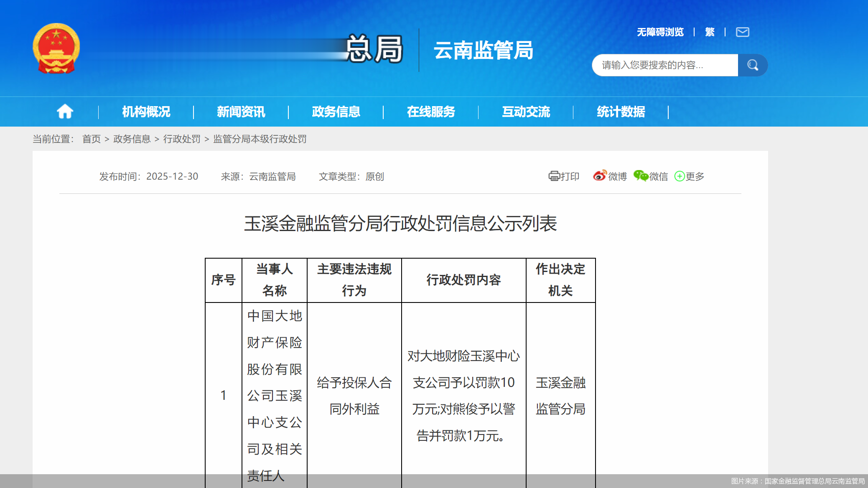
Task: Switch to traditional Chinese 繁
Action: 710,32
